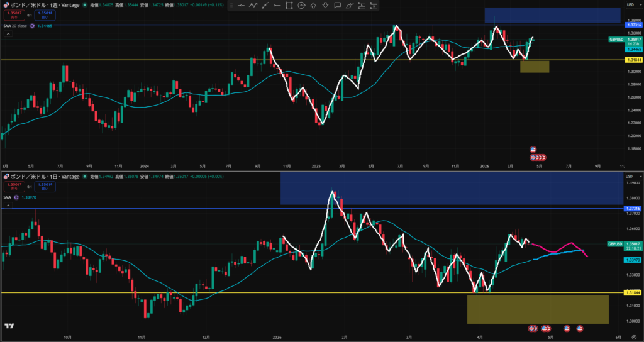Toggle the market status dot on daily chart

pos(85,177)
